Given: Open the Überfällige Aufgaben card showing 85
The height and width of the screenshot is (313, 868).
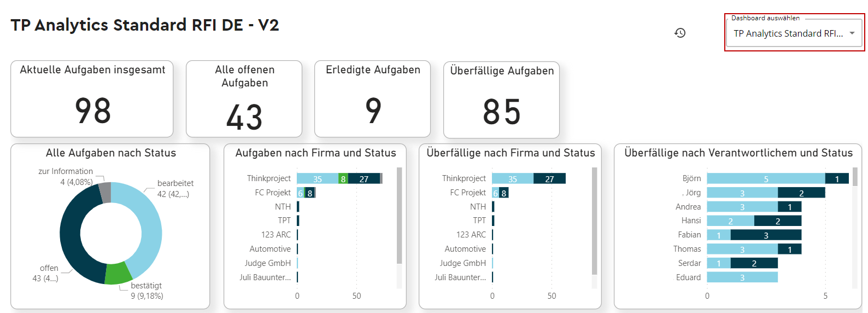Looking at the screenshot, I should click(501, 100).
